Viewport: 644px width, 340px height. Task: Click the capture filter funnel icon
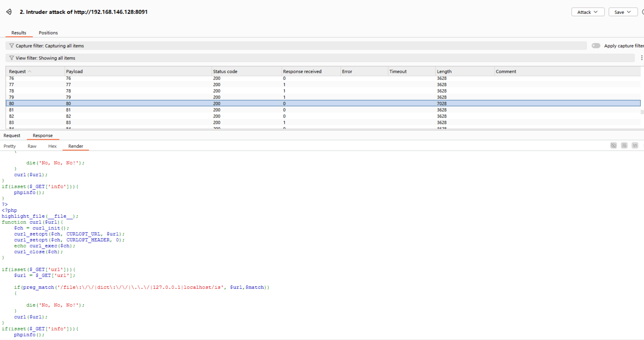pyautogui.click(x=11, y=46)
